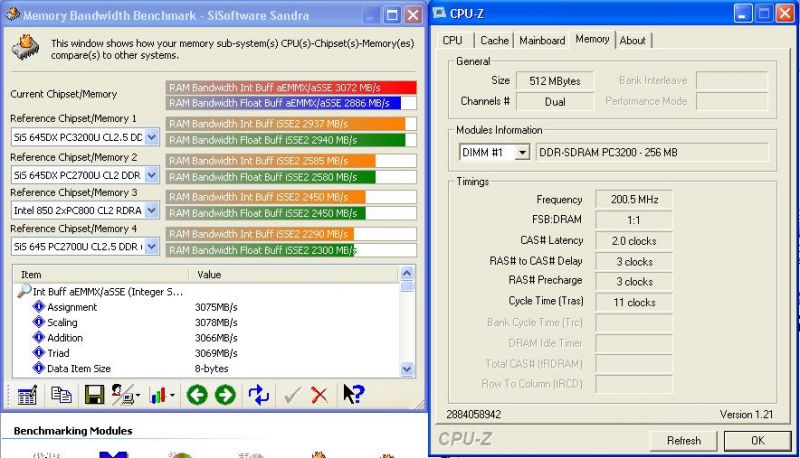800x458 pixels.
Task: Open Reference Chipset/Memory 4 dropdown (SiS 645 PC2700U)
Action: tap(152, 246)
